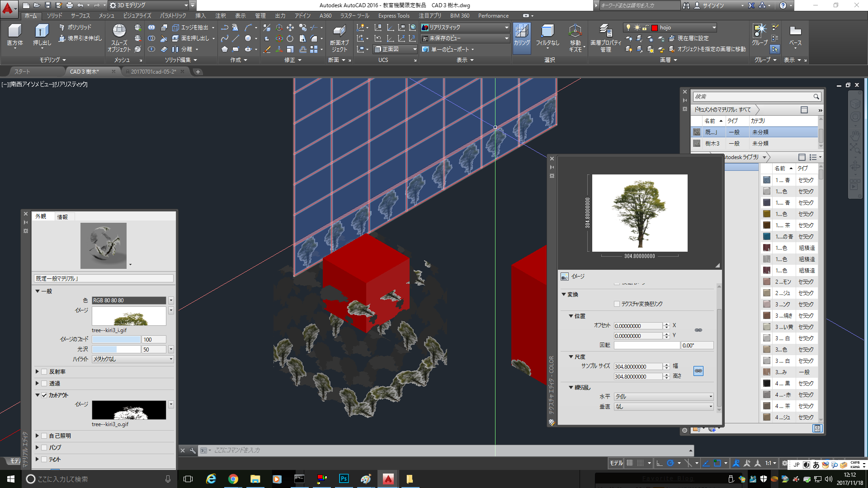Uncheck the カットアウト cutout checkbox
The height and width of the screenshot is (488, 868).
(44, 395)
